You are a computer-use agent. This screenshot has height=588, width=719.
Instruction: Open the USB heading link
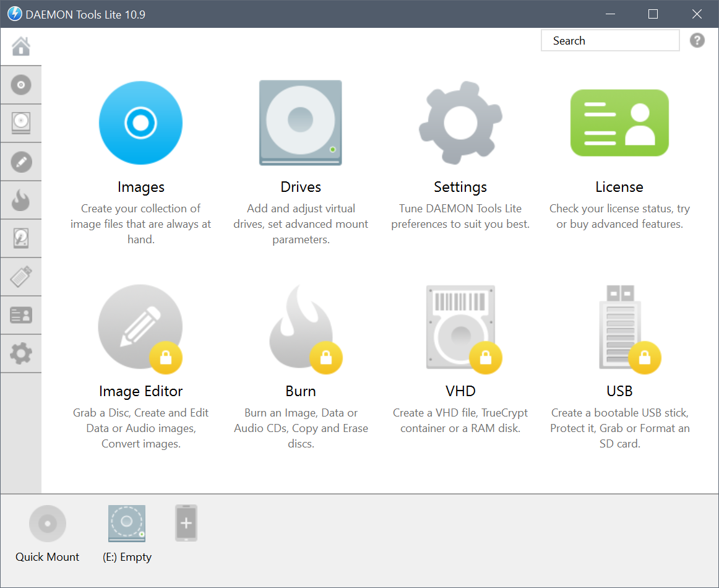click(619, 391)
